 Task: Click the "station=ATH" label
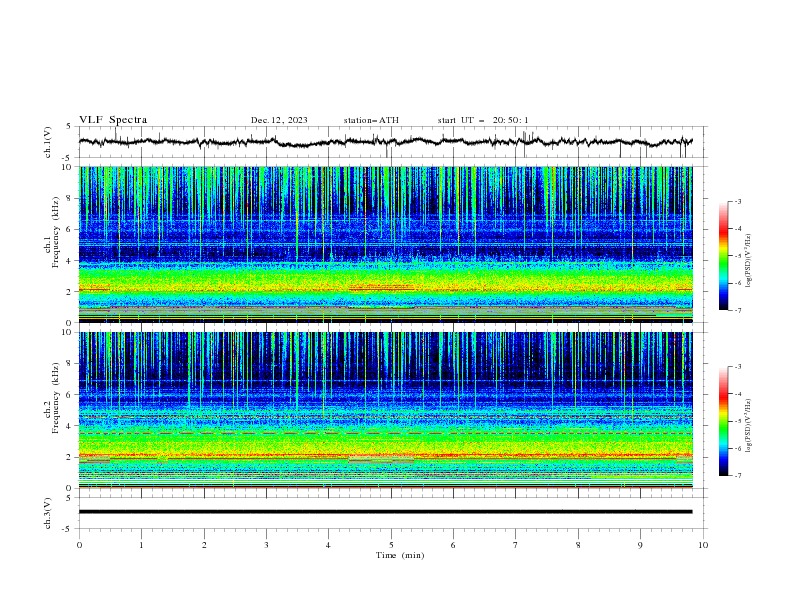coord(371,120)
